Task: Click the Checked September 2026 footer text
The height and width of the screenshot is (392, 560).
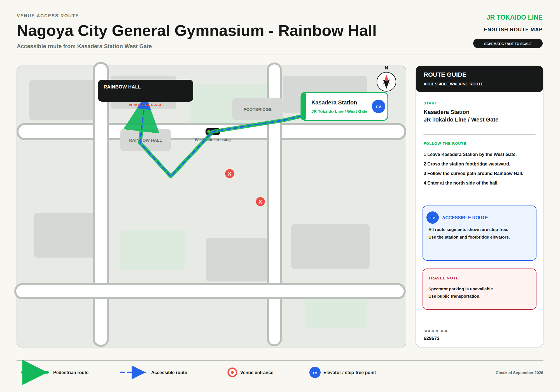Action: point(519,373)
